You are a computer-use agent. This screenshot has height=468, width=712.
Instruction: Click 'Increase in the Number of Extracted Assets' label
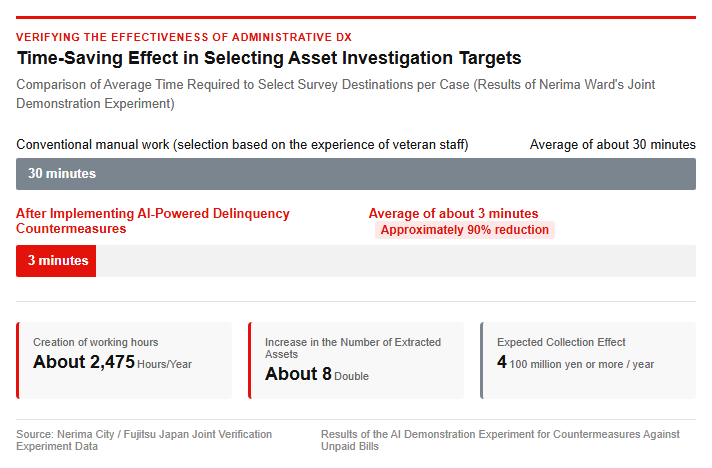pos(353,348)
